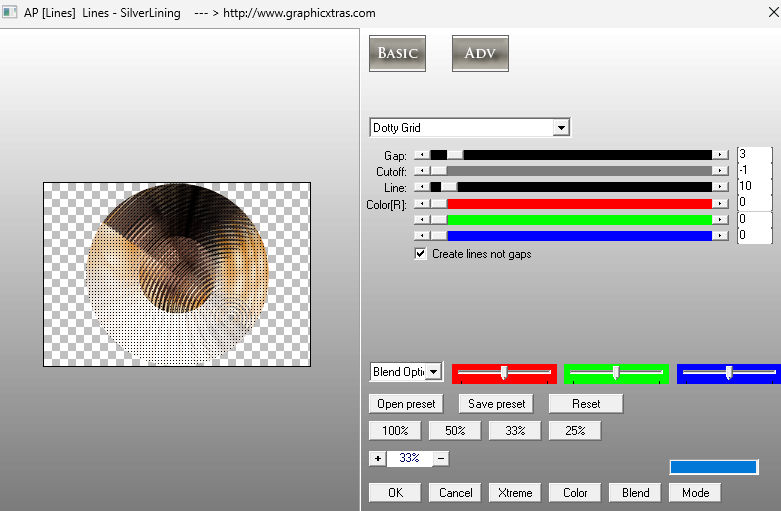Screen dimensions: 781x511
Task: Click the blue color slider left arrow
Action: [419, 236]
